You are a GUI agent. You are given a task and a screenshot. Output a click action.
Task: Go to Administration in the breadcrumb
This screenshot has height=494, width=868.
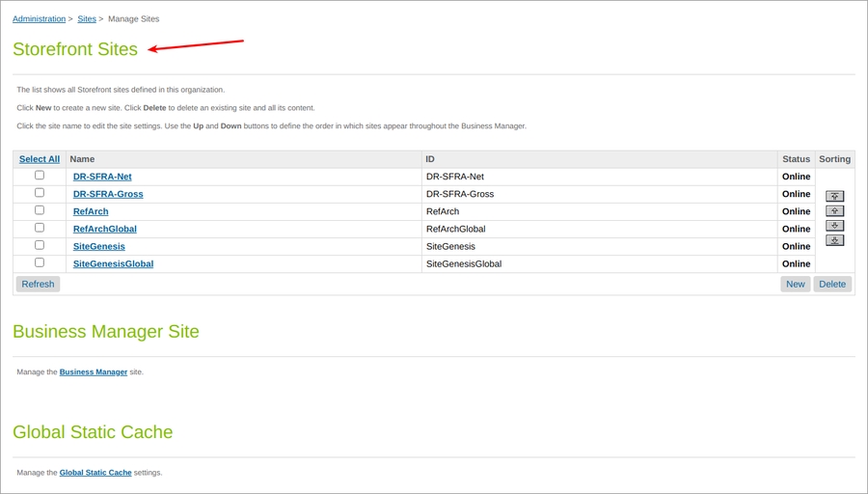tap(39, 19)
